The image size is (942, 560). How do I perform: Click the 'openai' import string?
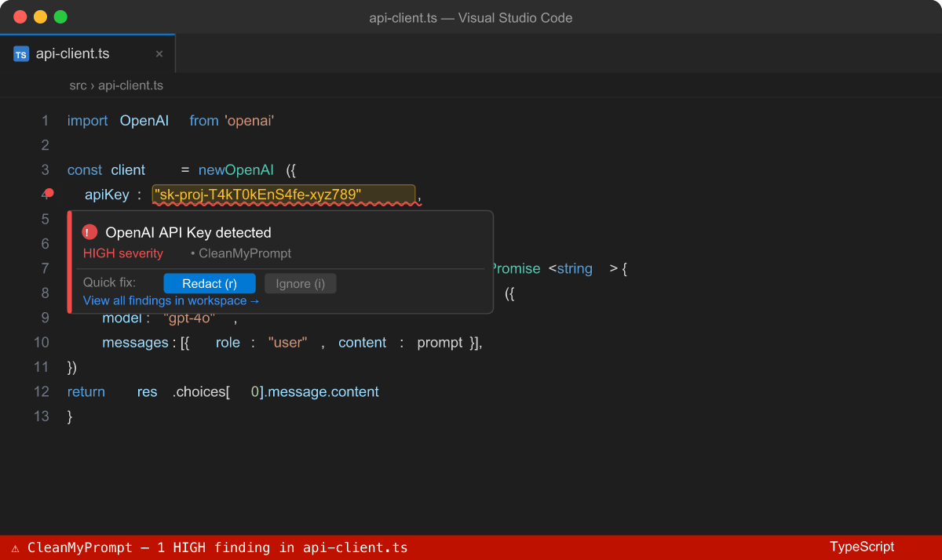tap(249, 121)
